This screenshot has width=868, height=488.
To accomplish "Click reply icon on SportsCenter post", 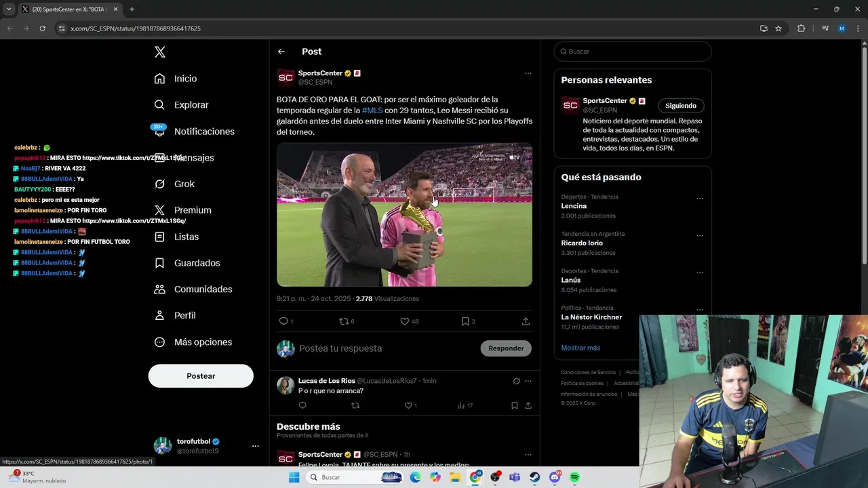I will coord(283,321).
